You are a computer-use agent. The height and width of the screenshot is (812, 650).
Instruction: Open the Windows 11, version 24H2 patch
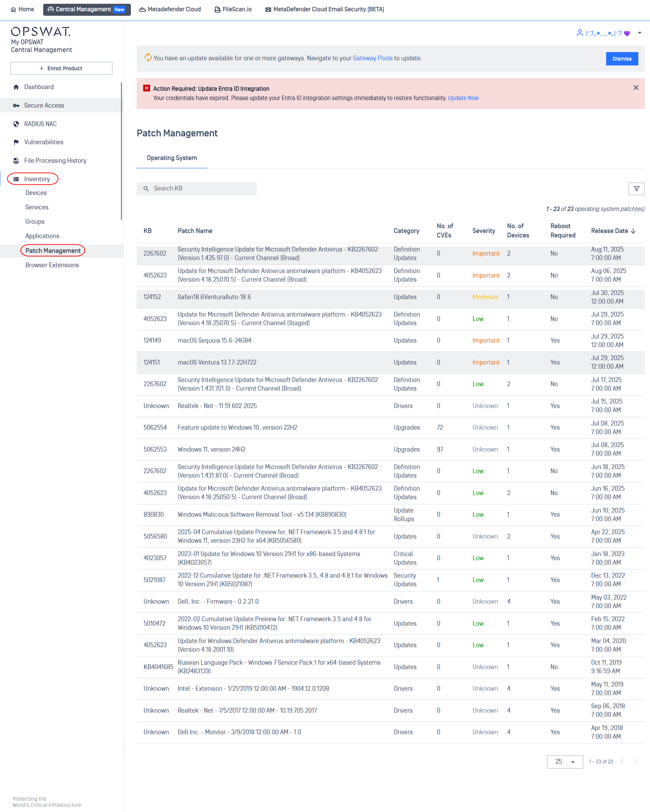391,449
